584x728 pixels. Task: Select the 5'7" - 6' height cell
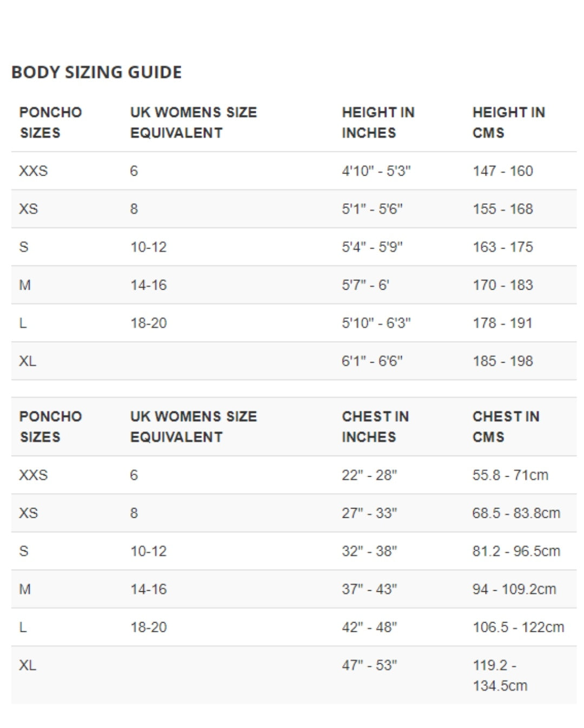[x=366, y=285]
